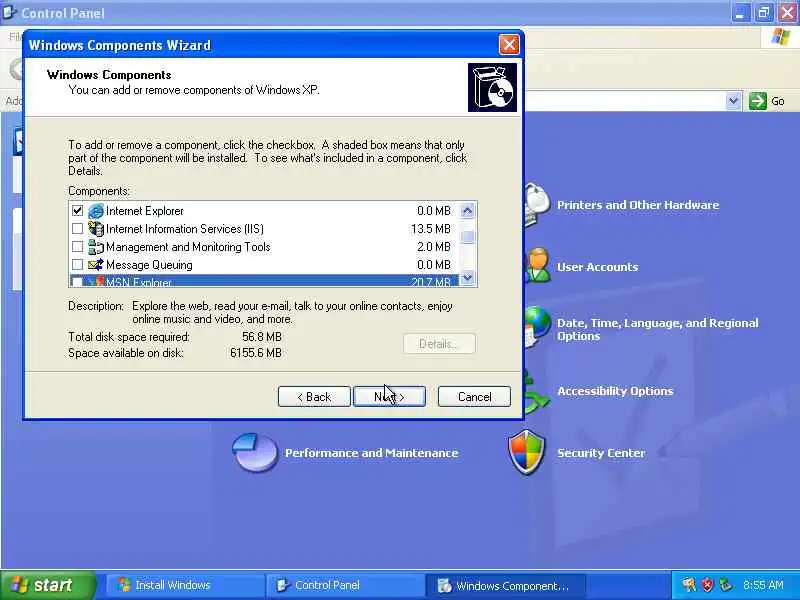The image size is (800, 600).
Task: Click the Windows flag logo in Control Panel
Action: 781,37
